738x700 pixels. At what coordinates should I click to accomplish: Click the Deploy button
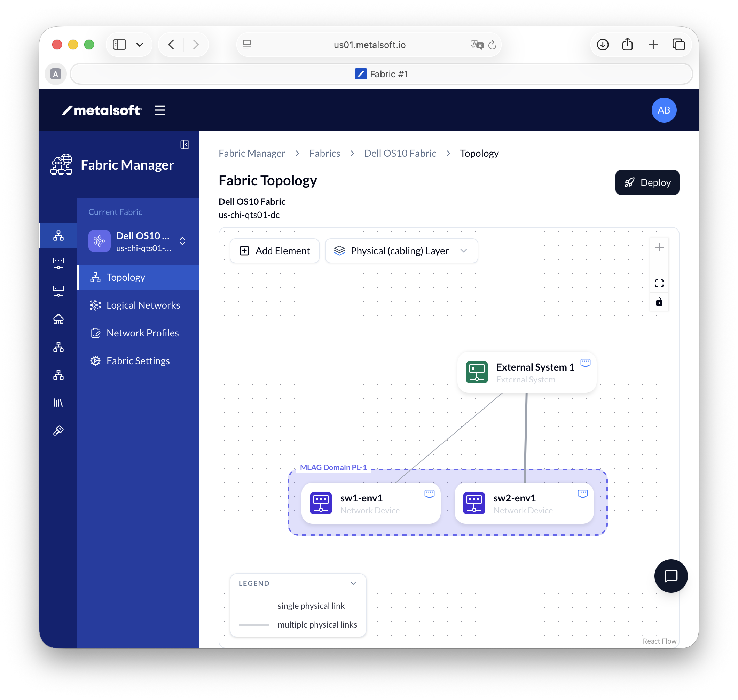tap(647, 182)
